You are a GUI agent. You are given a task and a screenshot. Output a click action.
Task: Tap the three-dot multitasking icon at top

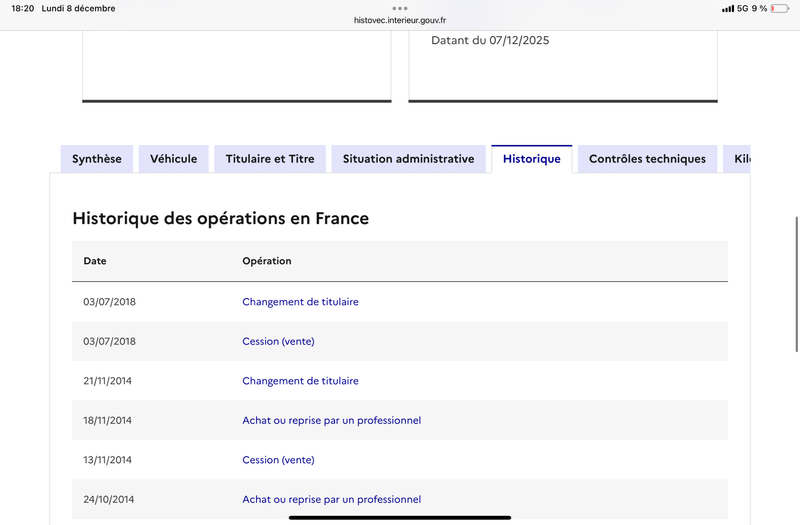[400, 8]
